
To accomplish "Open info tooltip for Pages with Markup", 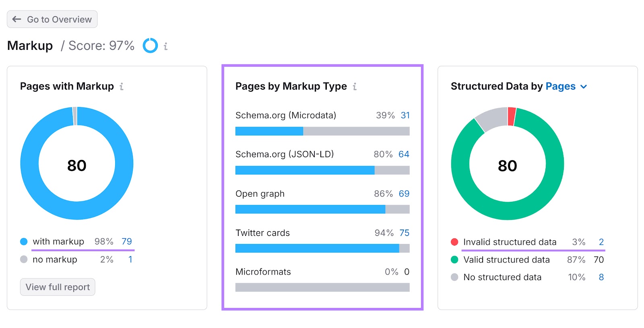I will [x=121, y=86].
